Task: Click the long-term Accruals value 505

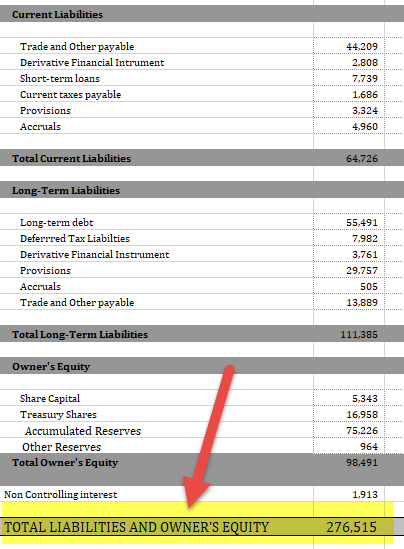Action: coord(349,286)
